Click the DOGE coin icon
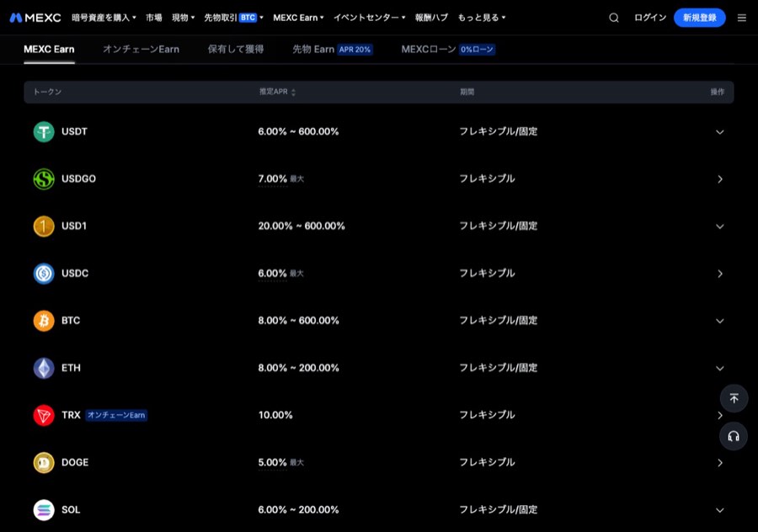 pos(44,462)
